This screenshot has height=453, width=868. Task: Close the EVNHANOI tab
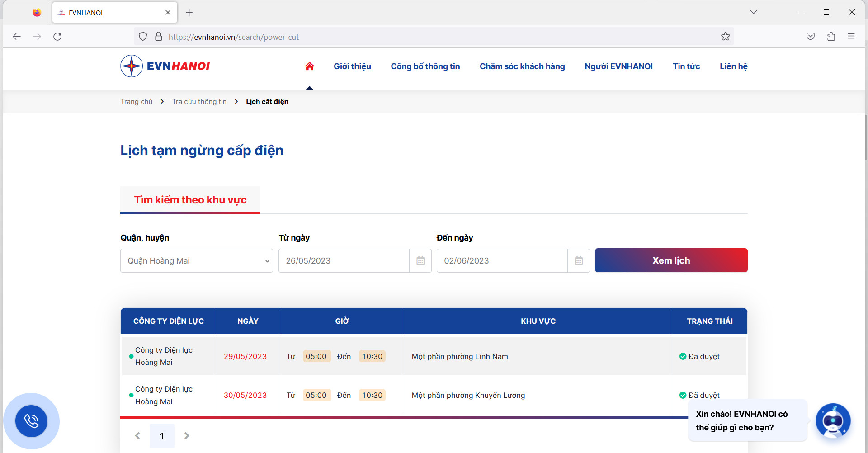pos(168,13)
